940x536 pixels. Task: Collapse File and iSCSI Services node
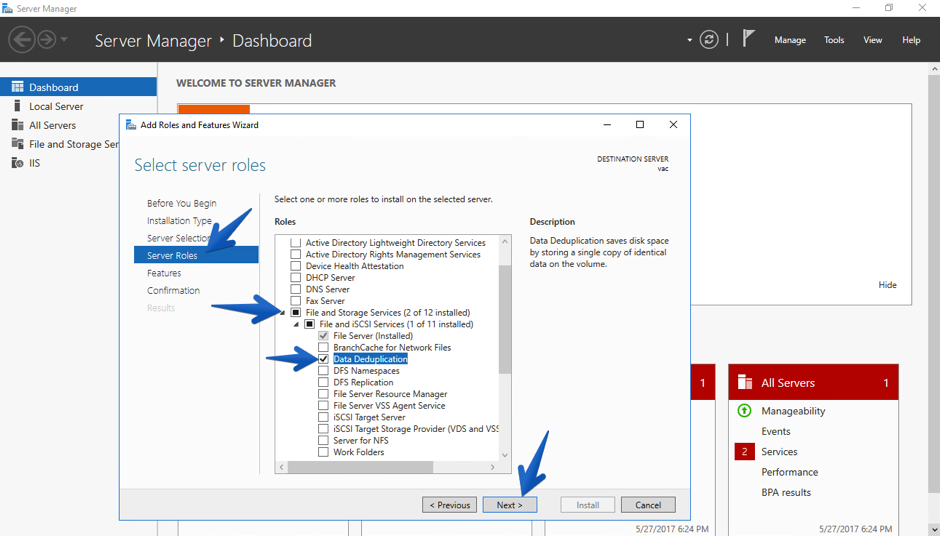[296, 324]
